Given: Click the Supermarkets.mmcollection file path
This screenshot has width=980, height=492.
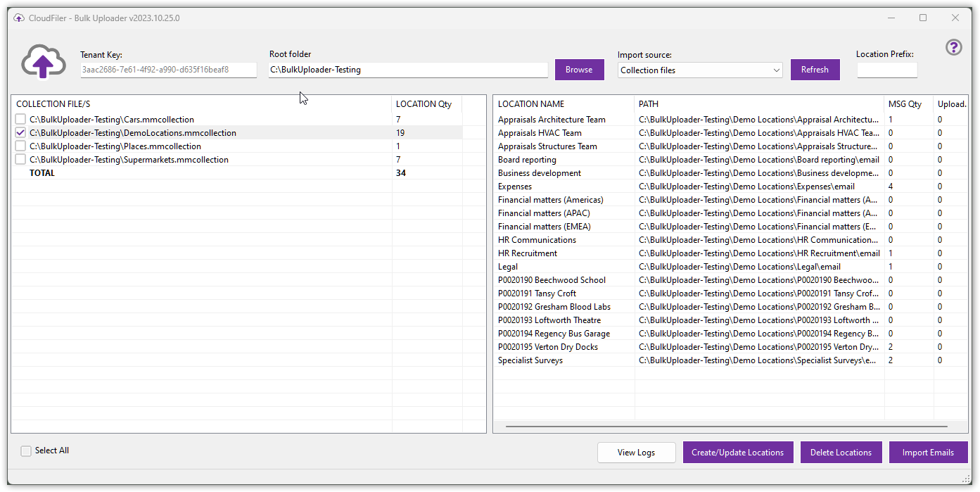Looking at the screenshot, I should (129, 160).
